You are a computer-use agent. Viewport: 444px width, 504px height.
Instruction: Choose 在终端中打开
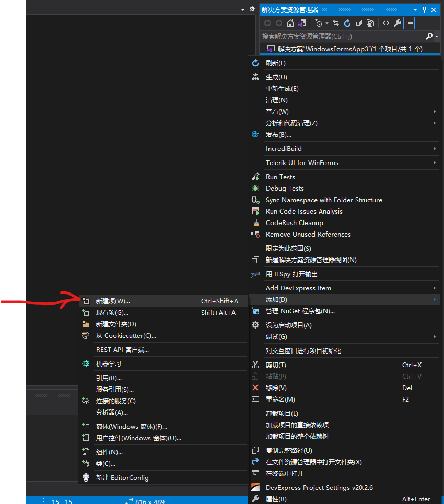[344, 474]
